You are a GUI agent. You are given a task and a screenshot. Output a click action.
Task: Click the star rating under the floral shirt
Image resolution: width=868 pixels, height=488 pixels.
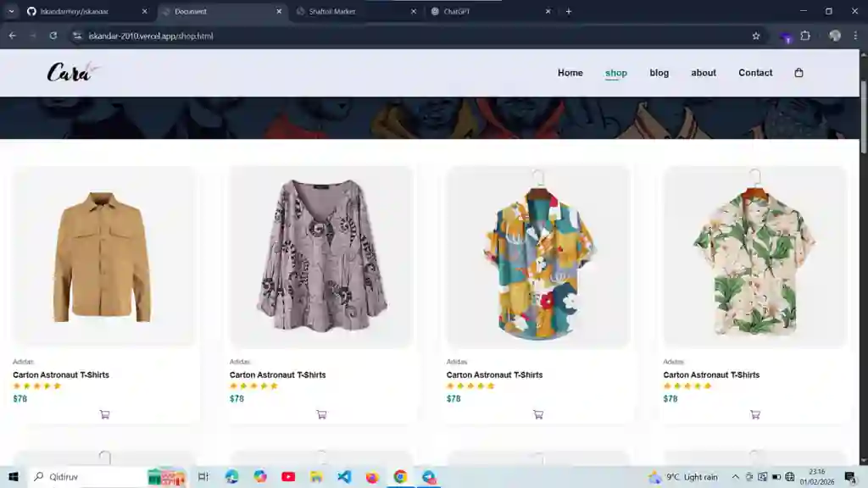687,386
